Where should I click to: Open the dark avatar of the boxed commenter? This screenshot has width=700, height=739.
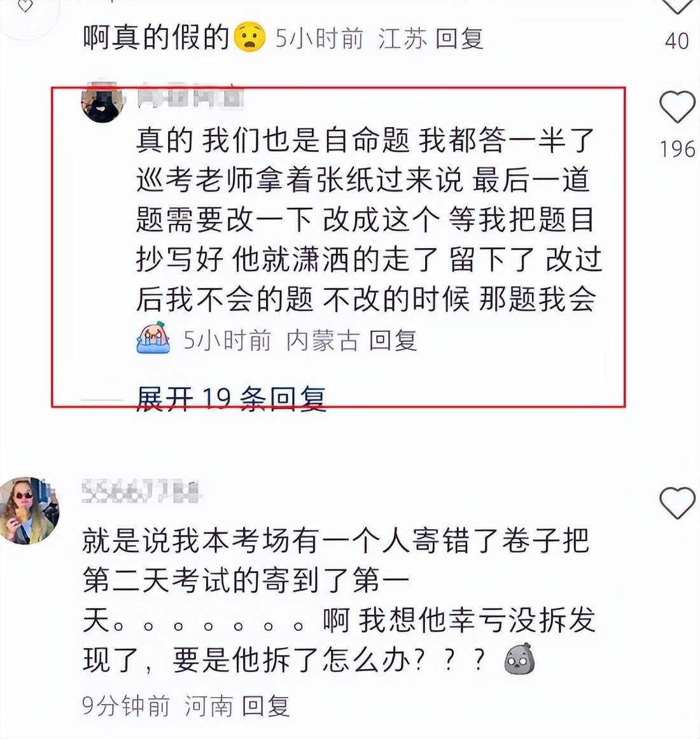102,102
